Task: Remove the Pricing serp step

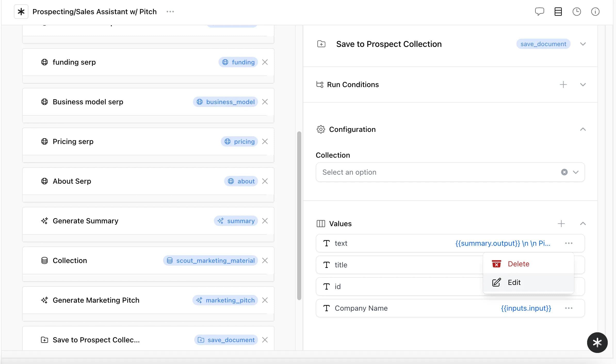Action: (265, 141)
